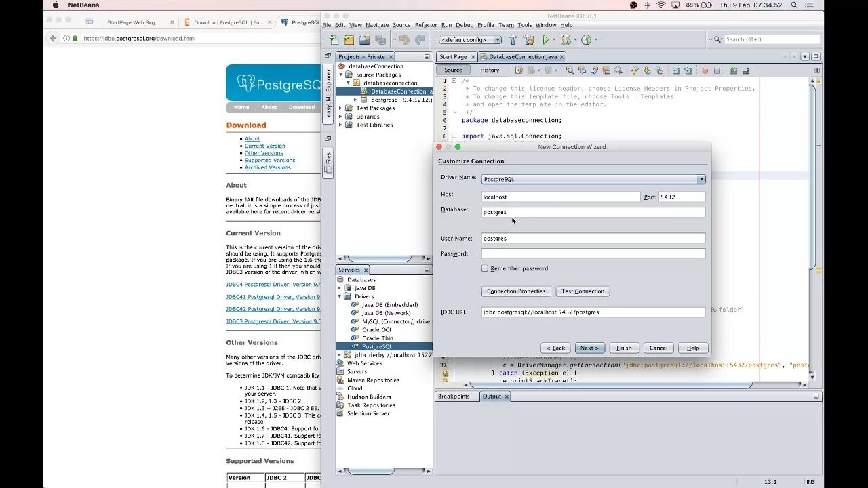Click the Save All toolbar icon
The height and width of the screenshot is (488, 868).
380,40
